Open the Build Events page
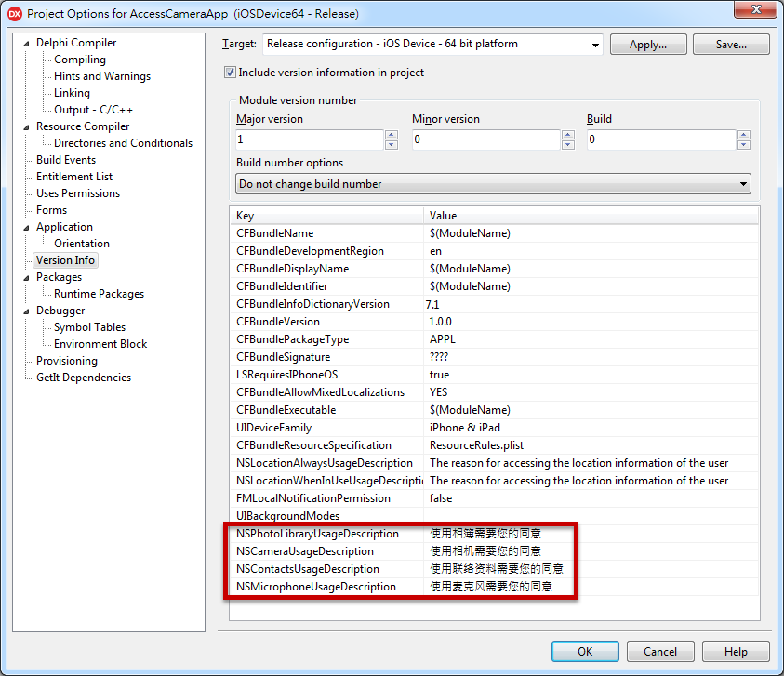Viewport: 784px width, 676px height. click(x=66, y=160)
